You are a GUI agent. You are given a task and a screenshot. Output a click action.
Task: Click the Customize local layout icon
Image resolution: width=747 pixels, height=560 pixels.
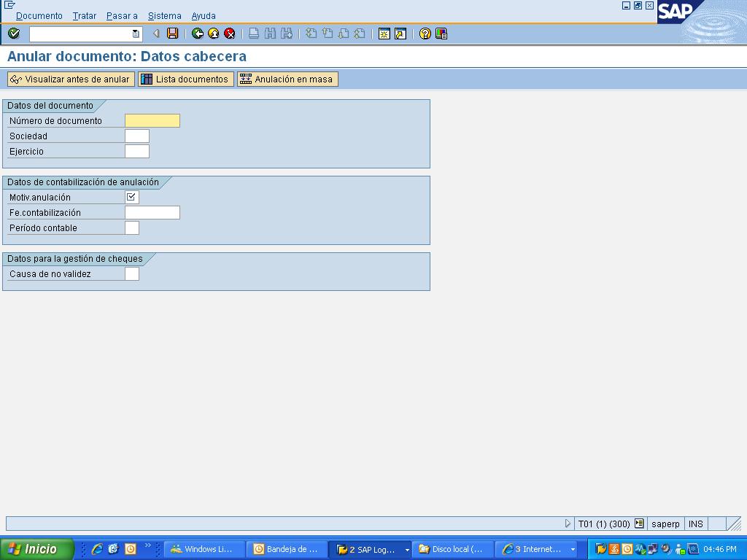pos(441,34)
